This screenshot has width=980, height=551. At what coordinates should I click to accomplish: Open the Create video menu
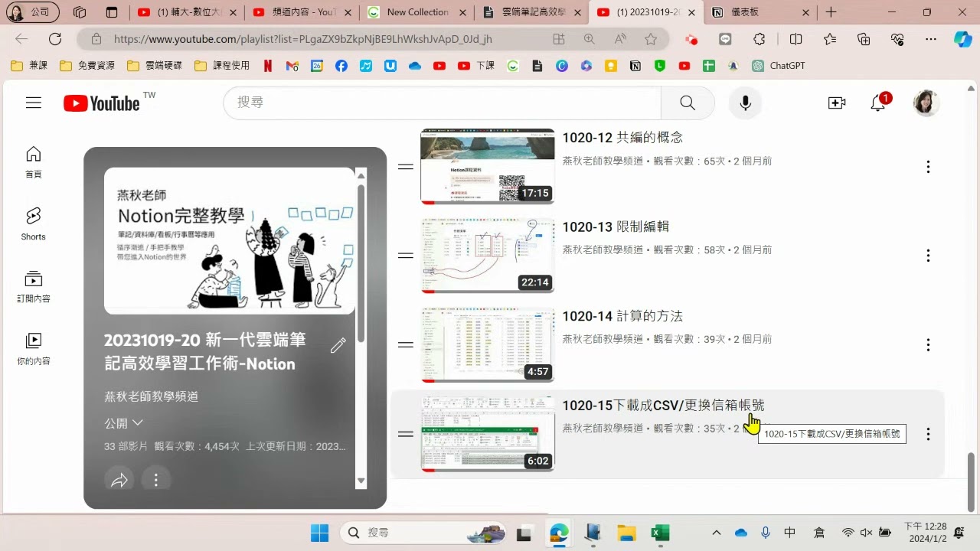836,103
